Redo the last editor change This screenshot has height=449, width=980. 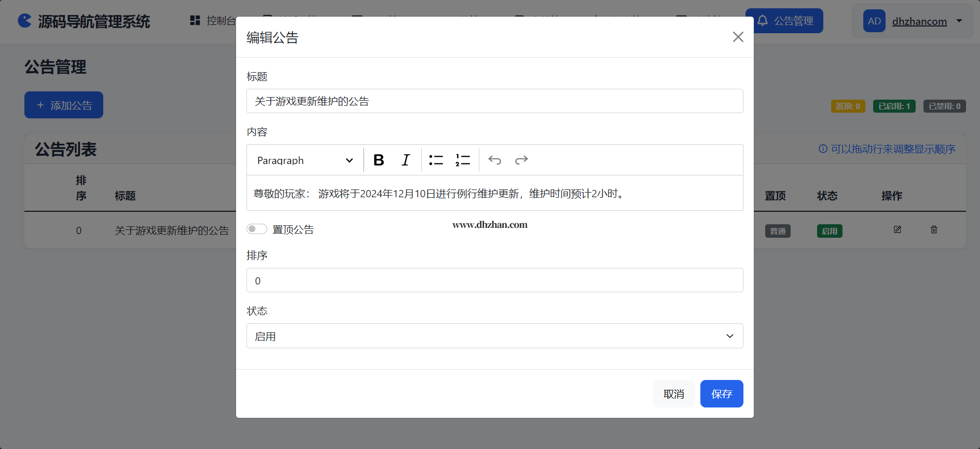[521, 160]
